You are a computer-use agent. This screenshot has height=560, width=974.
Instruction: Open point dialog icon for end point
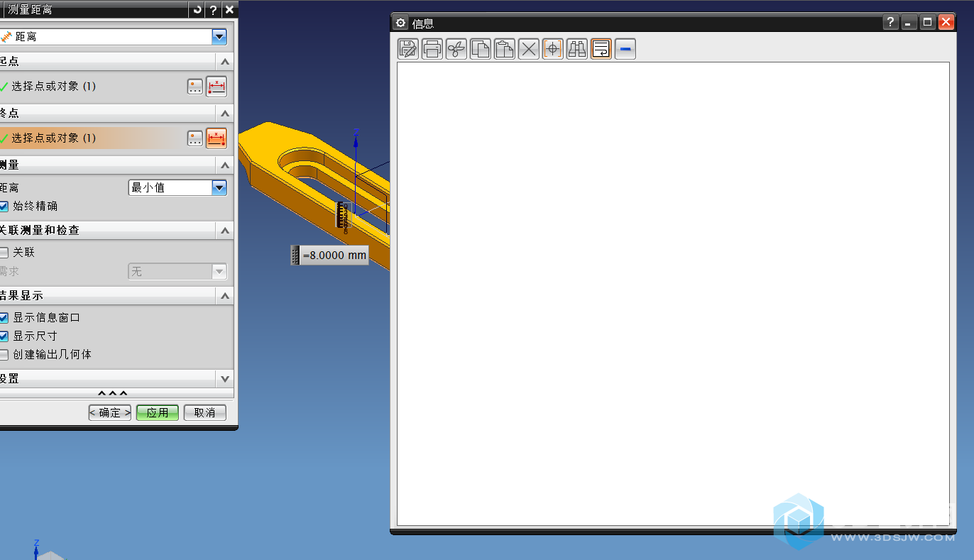pos(195,138)
